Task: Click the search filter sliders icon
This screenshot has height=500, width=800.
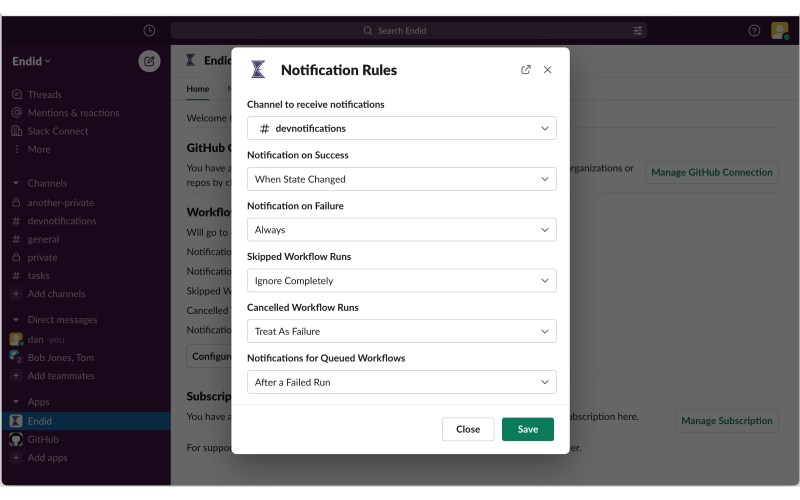Action: click(x=638, y=31)
